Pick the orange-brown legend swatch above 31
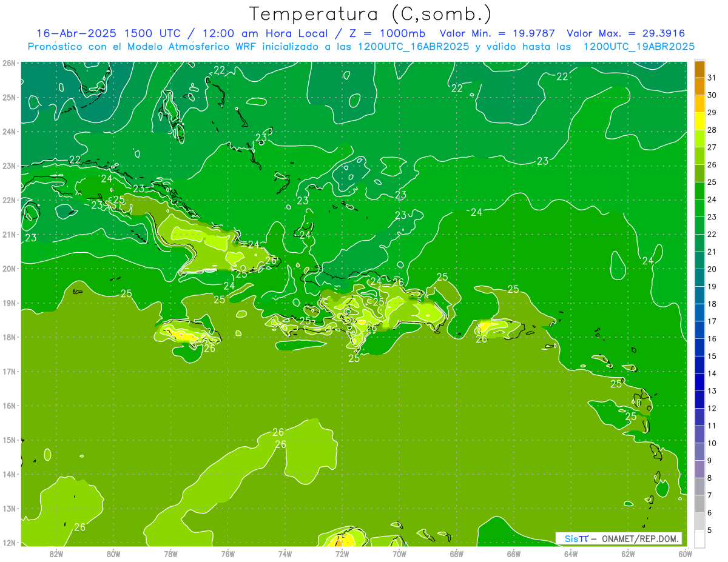 (699, 69)
